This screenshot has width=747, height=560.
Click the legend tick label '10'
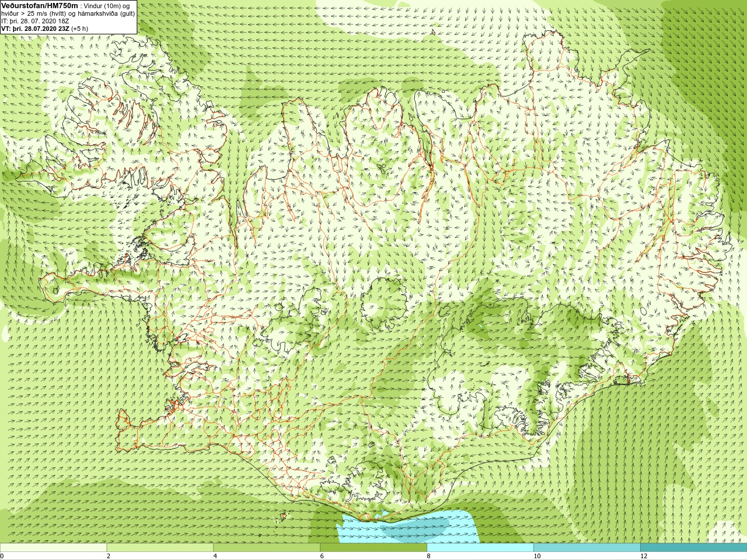coord(537,556)
